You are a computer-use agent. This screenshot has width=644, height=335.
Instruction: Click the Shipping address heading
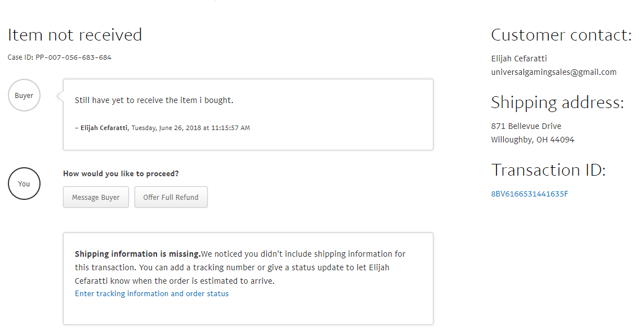[x=557, y=102]
